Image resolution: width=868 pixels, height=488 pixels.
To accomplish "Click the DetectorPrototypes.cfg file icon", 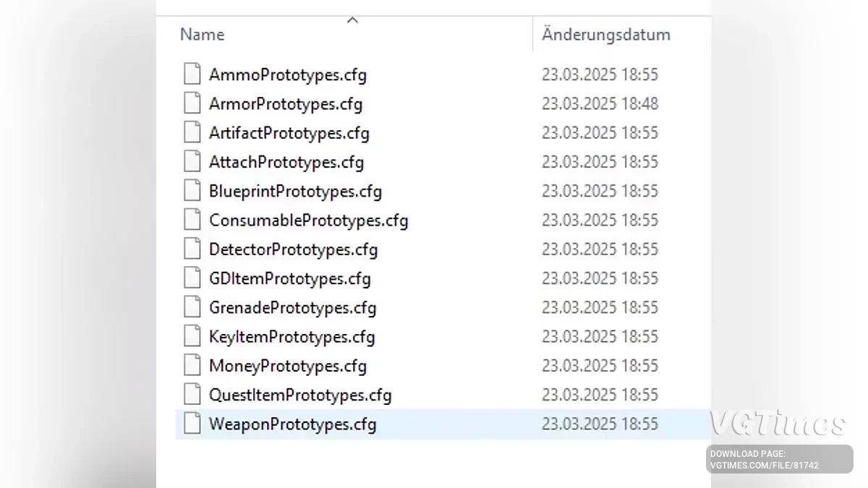I will click(192, 249).
